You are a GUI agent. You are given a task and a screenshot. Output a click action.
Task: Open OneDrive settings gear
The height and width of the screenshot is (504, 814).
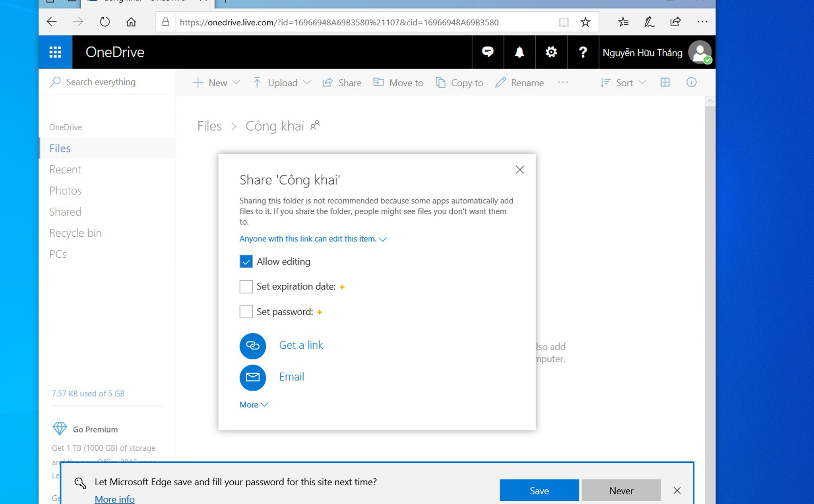pos(551,52)
